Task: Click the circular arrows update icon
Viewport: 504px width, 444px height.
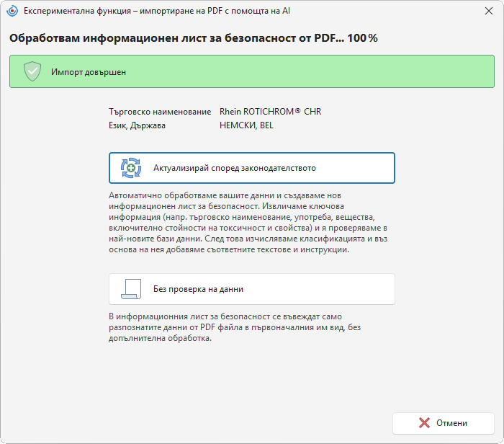Action: 131,168
